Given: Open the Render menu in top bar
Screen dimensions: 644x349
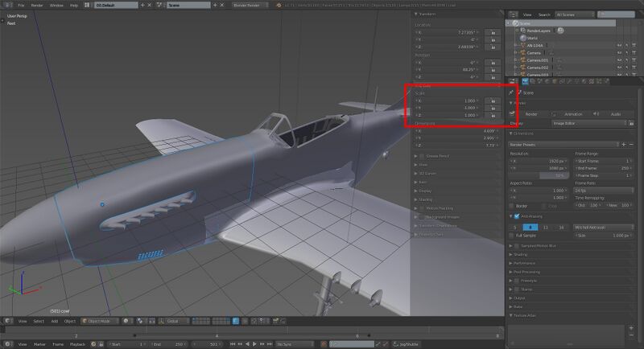Looking at the screenshot, I should 37,6.
